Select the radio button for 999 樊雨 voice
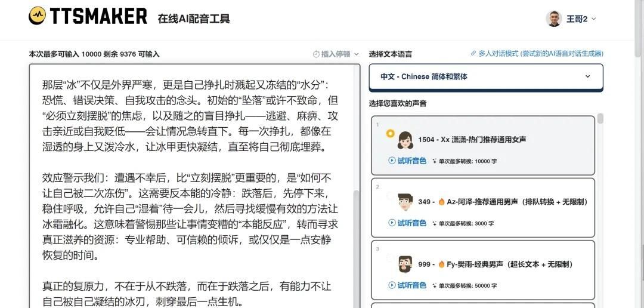The width and height of the screenshot is (644, 308). point(390,258)
